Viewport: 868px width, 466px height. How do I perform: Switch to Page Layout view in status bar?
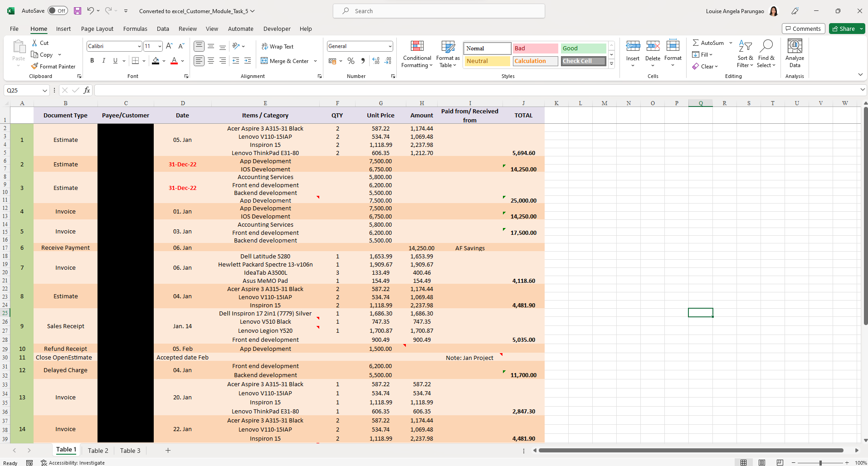point(762,462)
